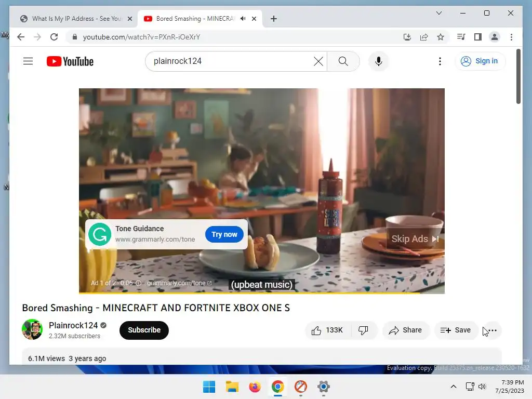Install YouTube app from address bar
The height and width of the screenshot is (399, 532).
click(407, 37)
